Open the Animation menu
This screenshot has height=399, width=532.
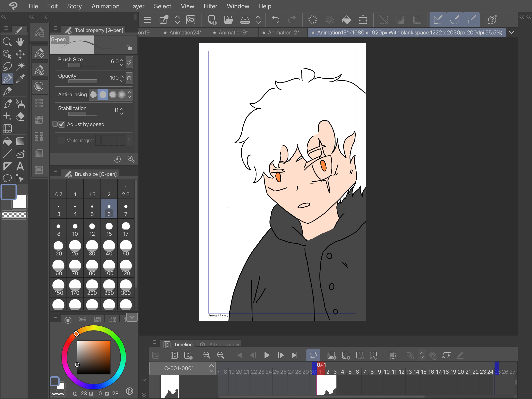tap(105, 6)
